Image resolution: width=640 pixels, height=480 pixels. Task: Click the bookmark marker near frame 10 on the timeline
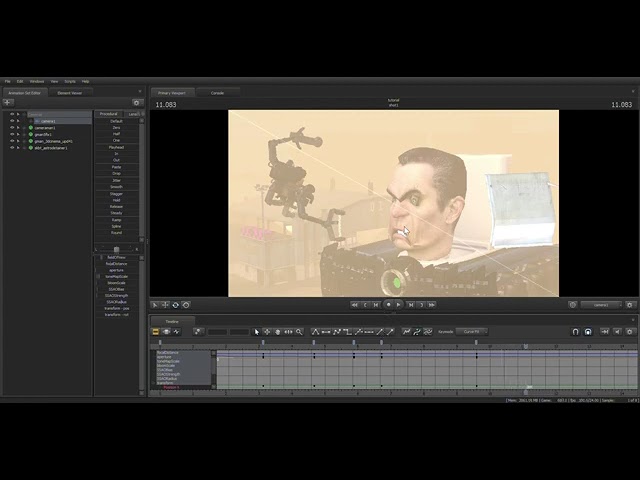476,342
